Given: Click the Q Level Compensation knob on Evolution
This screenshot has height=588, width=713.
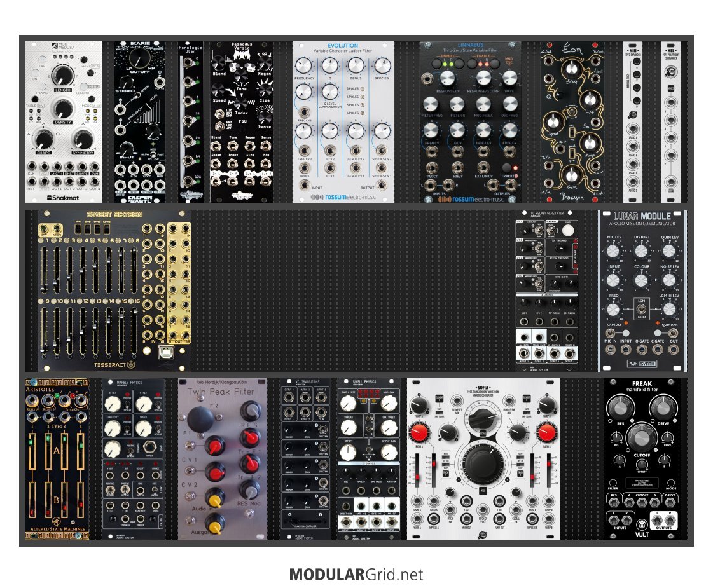Looking at the screenshot, I should click(329, 92).
